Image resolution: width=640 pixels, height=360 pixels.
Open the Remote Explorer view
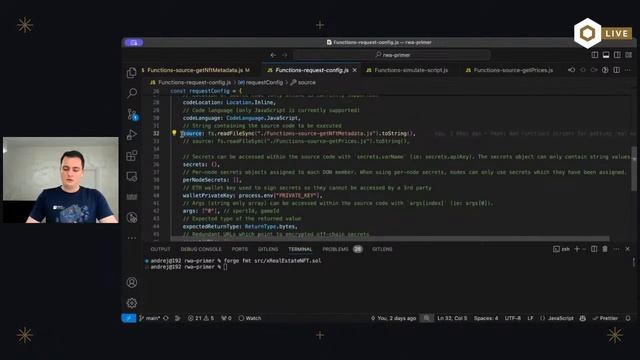131,176
